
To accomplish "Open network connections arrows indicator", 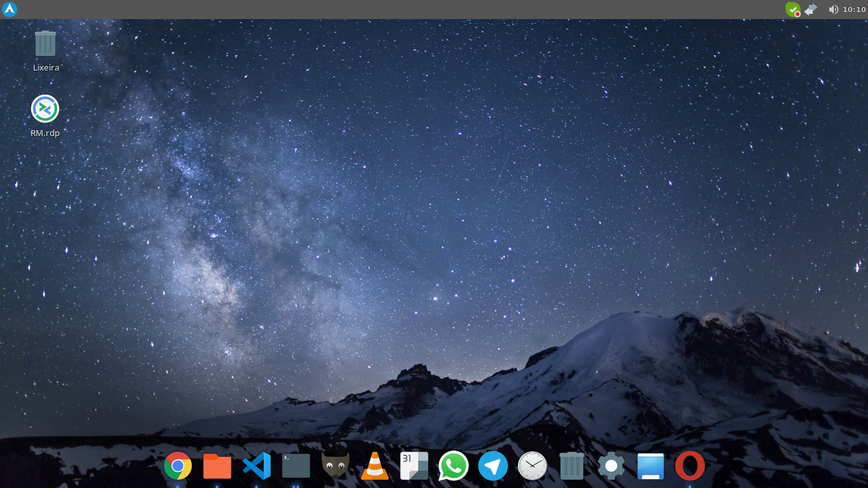I will coord(811,10).
